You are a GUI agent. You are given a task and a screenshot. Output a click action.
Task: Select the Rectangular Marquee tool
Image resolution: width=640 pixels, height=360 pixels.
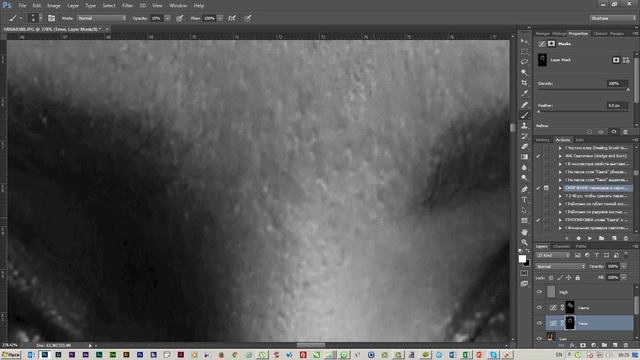coord(524,52)
